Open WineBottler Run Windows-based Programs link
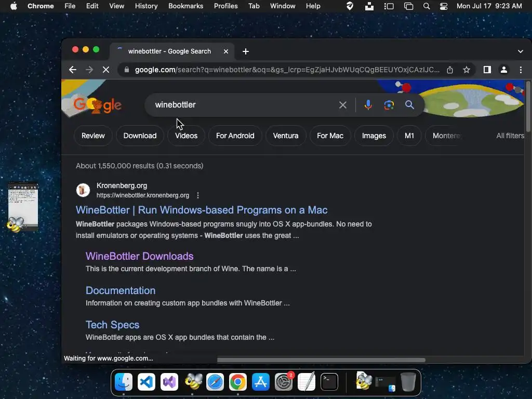 [202, 210]
